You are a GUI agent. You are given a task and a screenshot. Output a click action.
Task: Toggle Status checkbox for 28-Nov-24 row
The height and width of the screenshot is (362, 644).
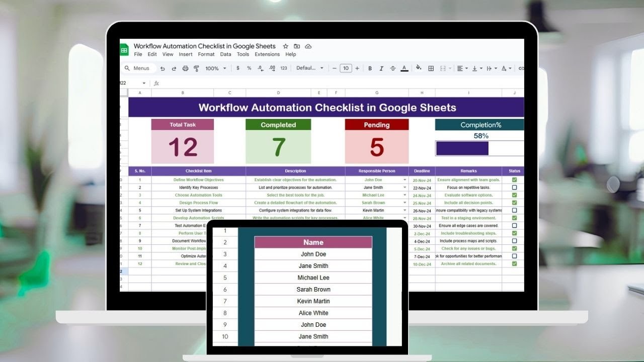(x=514, y=218)
